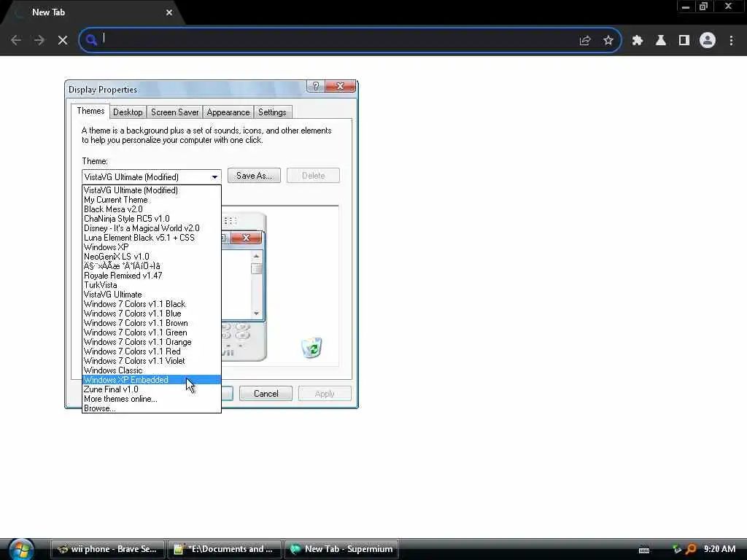Screen dimensions: 747x560
Task: Select 'Windows 7 Colors v1.1 Red'
Action: point(152,351)
